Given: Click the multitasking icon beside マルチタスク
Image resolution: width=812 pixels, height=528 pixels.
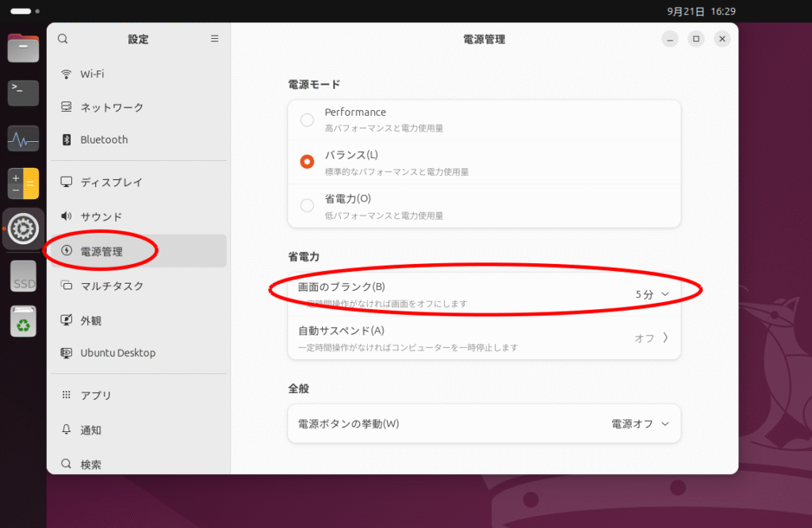Looking at the screenshot, I should tap(67, 285).
